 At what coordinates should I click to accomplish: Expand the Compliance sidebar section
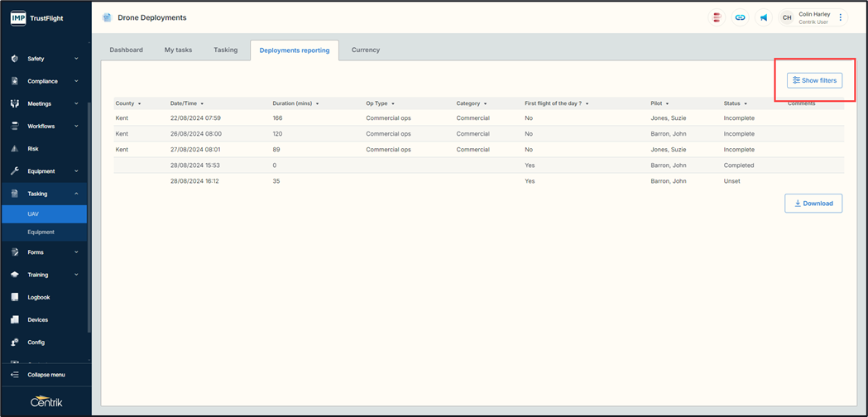(76, 81)
